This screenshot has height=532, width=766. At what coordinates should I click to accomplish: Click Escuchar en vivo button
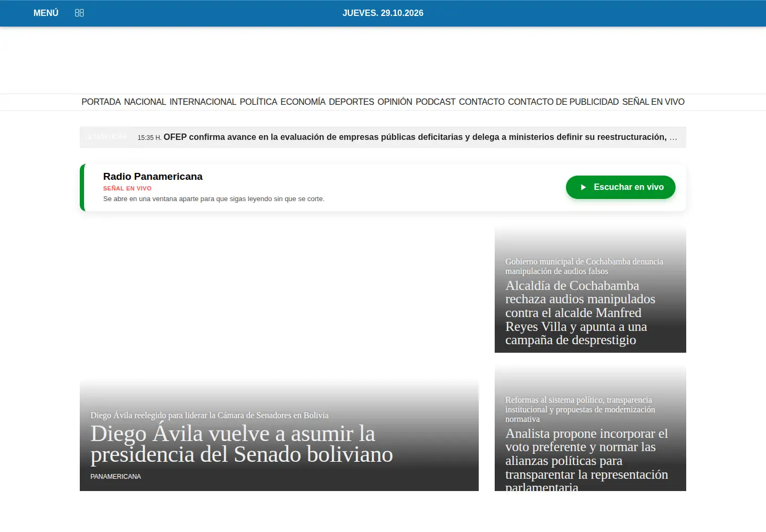[x=621, y=187]
